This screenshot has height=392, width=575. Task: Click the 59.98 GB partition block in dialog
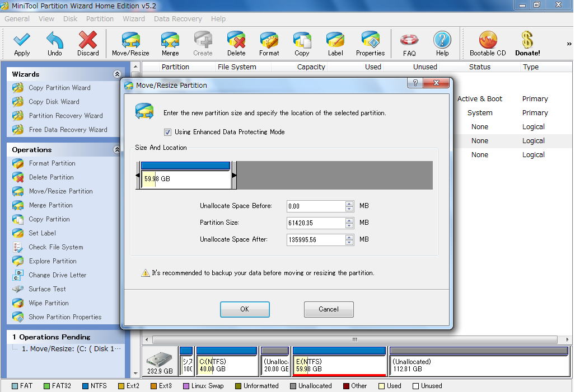[x=186, y=175]
